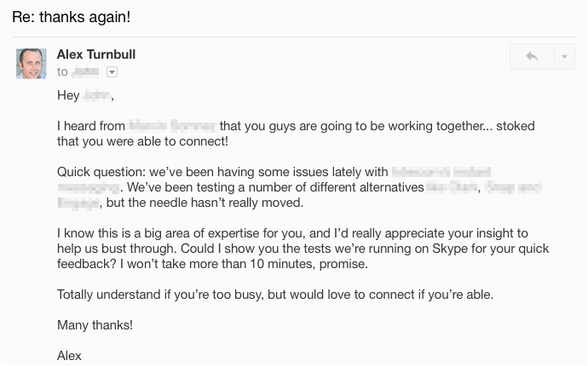Click the blurred text after "issues lately with"

click(x=441, y=172)
